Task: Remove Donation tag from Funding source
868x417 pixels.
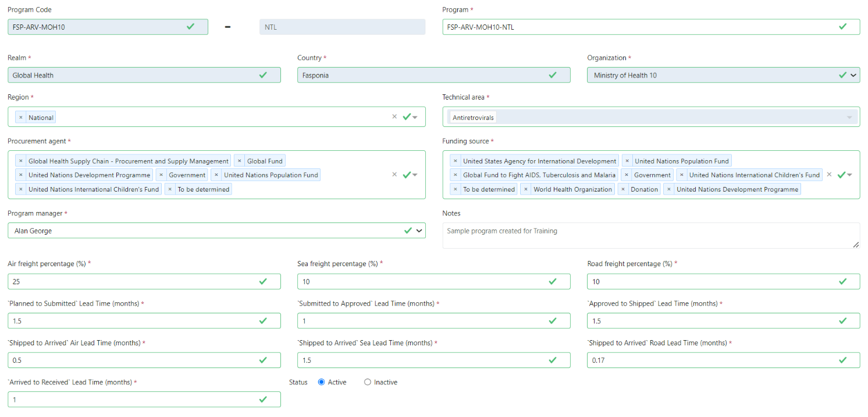Action: (x=624, y=189)
